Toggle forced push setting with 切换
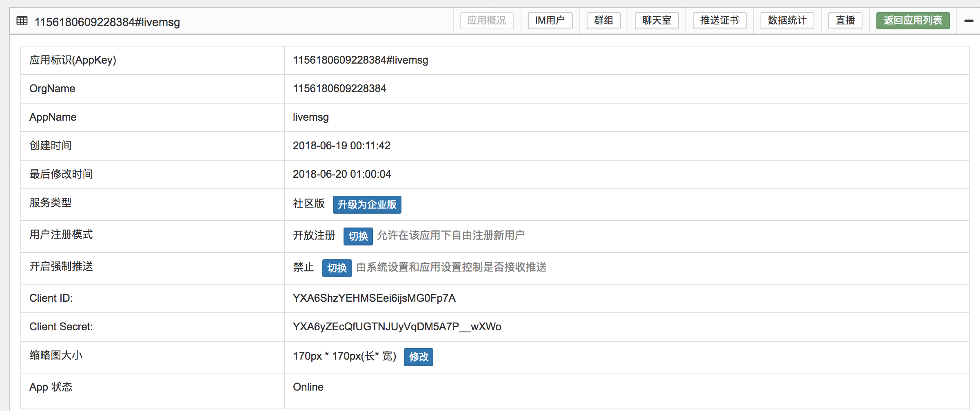Screen dimensions: 980x411 point(337,268)
